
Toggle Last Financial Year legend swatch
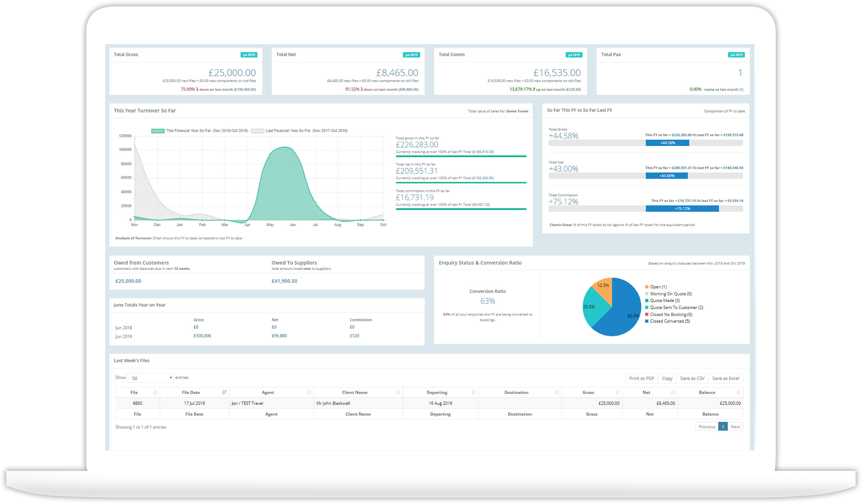(257, 131)
